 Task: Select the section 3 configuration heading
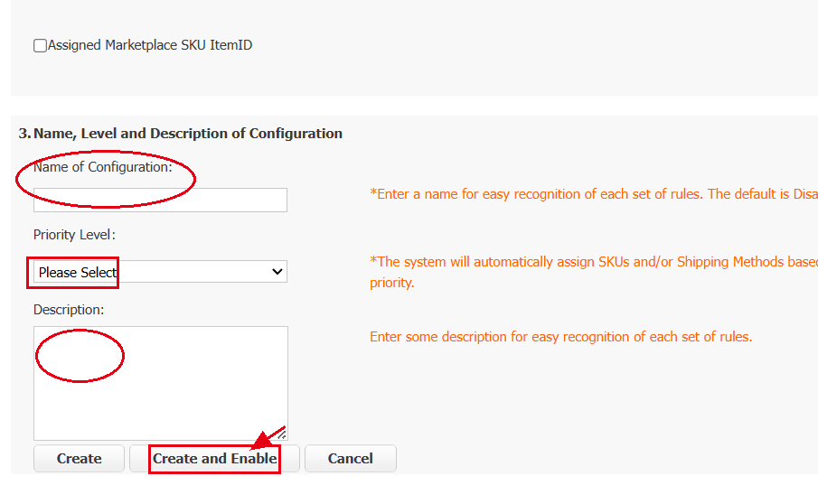181,134
